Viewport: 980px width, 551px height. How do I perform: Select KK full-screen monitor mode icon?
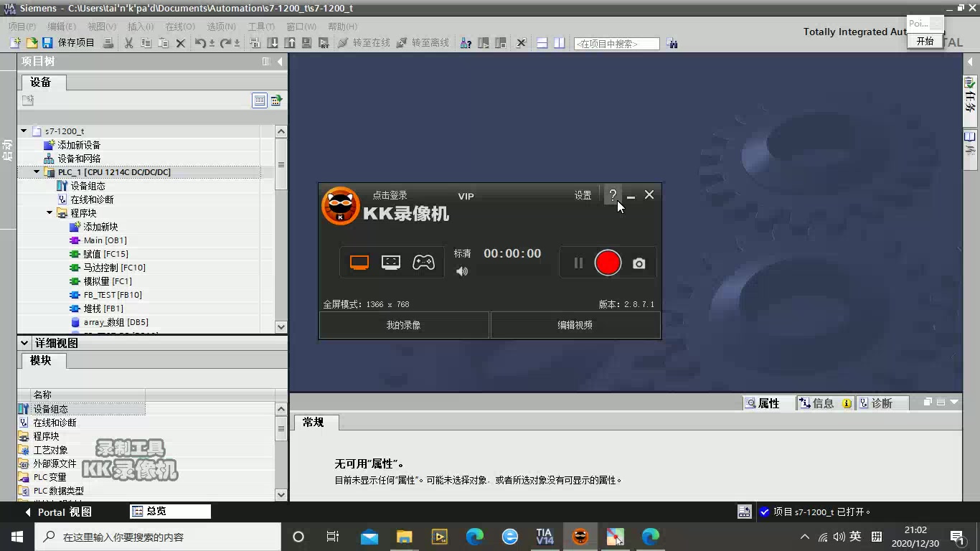(x=359, y=263)
